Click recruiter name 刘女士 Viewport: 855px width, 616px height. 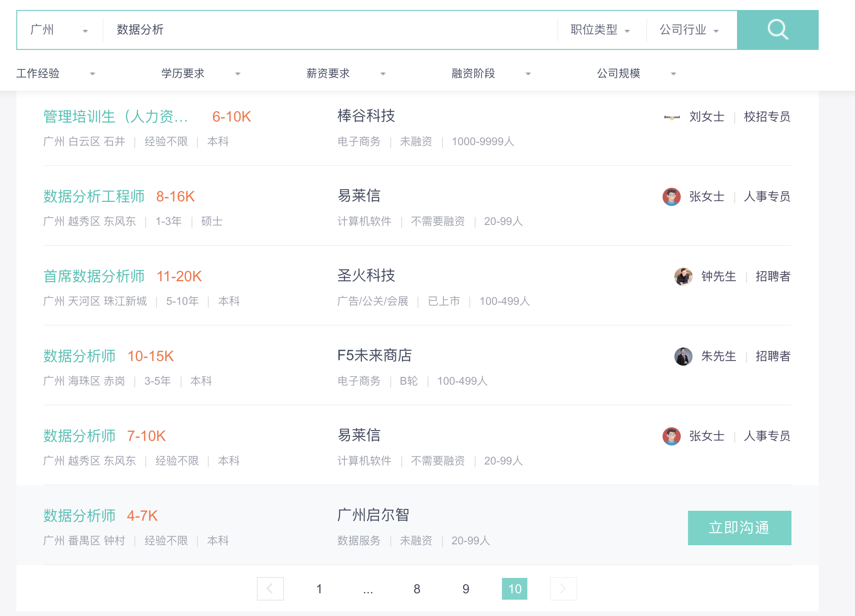707,117
